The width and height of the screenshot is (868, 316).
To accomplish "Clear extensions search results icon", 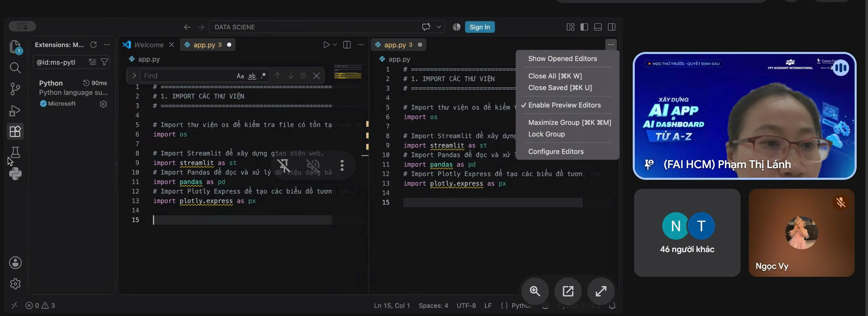I will (92, 62).
